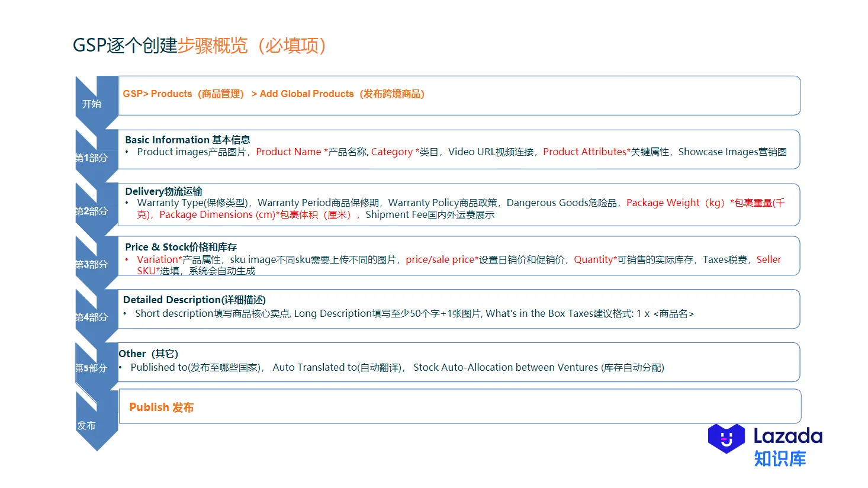Expand the Basic Information 基本信息 section
Viewport: 868px width, 488px height.
tap(187, 140)
